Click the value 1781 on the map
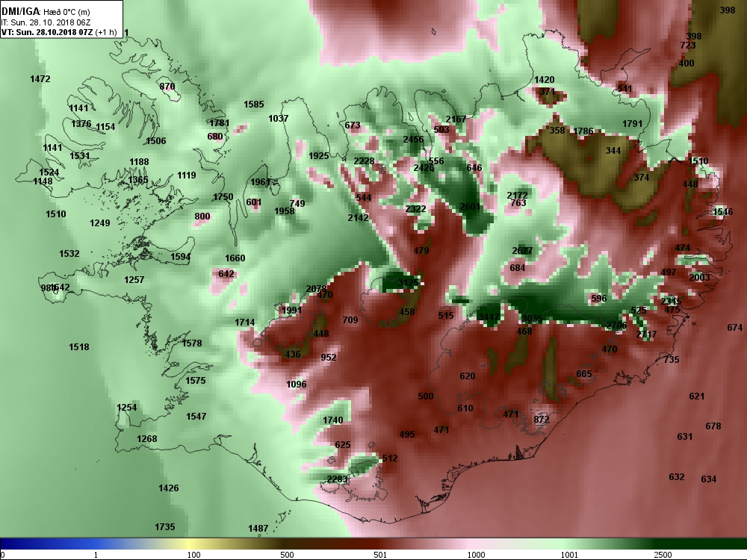Image resolution: width=747 pixels, height=560 pixels. click(219, 123)
